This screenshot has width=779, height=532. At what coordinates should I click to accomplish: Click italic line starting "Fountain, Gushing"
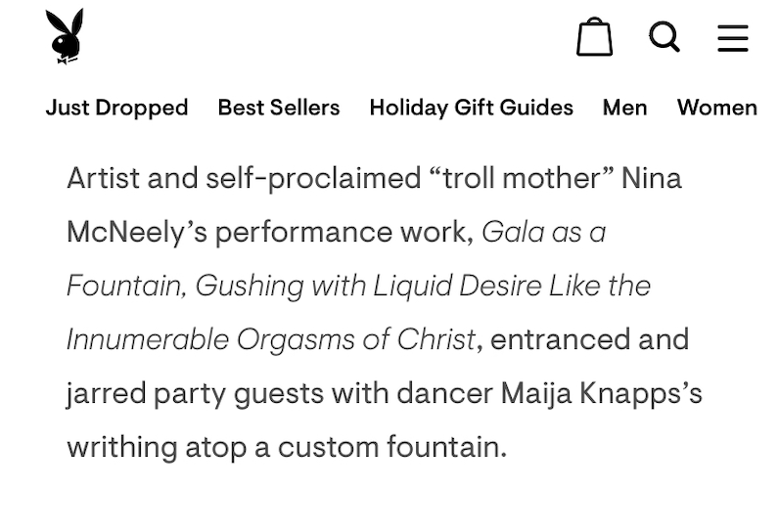[x=359, y=286]
